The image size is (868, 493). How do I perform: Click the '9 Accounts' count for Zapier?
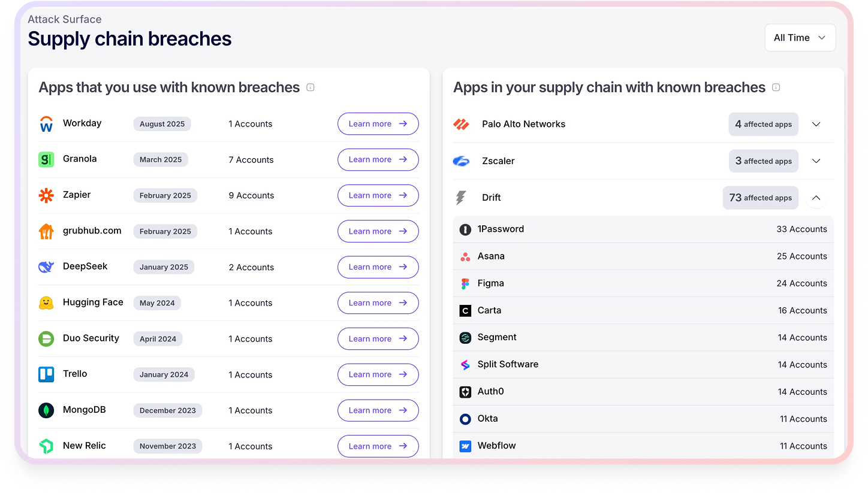pos(251,196)
